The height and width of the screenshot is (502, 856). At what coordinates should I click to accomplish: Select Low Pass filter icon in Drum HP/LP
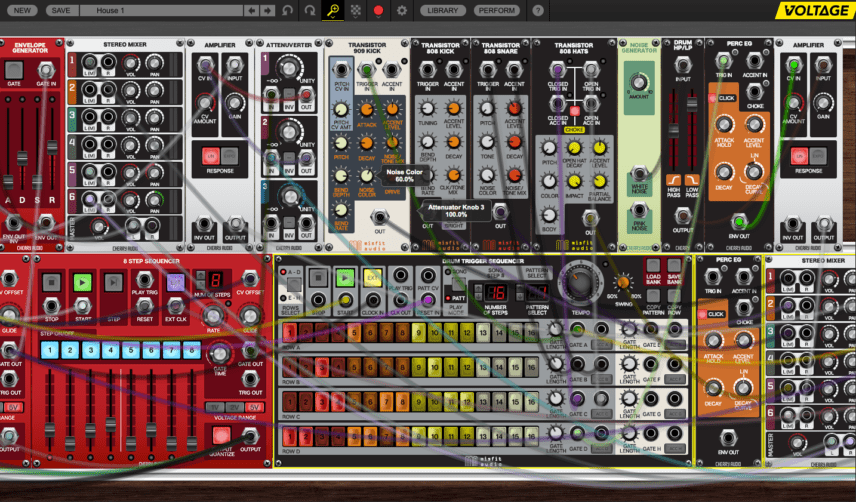pyautogui.click(x=692, y=180)
